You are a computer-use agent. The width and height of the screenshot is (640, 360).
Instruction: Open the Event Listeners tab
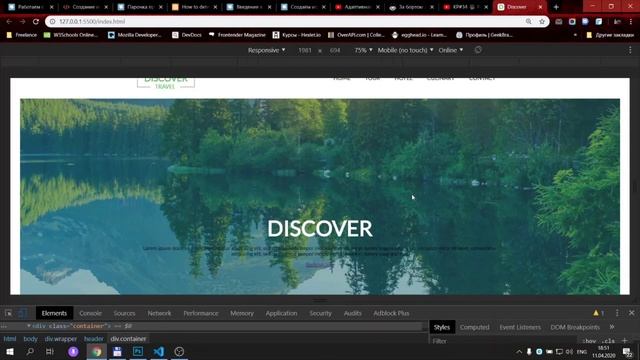520,327
